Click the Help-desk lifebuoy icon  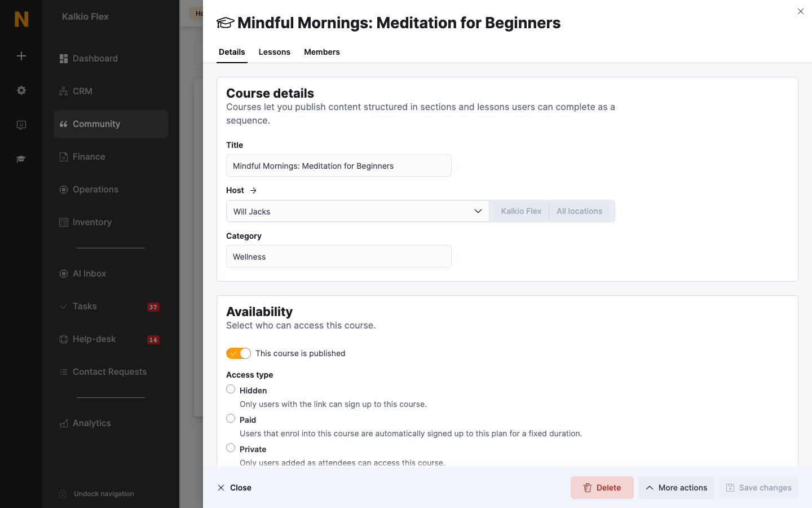pos(64,339)
